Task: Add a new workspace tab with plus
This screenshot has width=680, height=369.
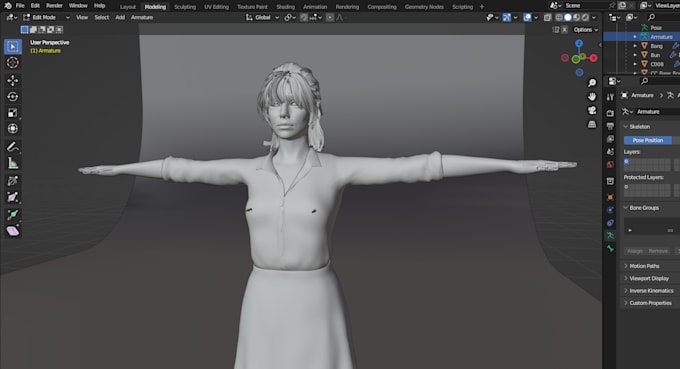Action: [482, 7]
